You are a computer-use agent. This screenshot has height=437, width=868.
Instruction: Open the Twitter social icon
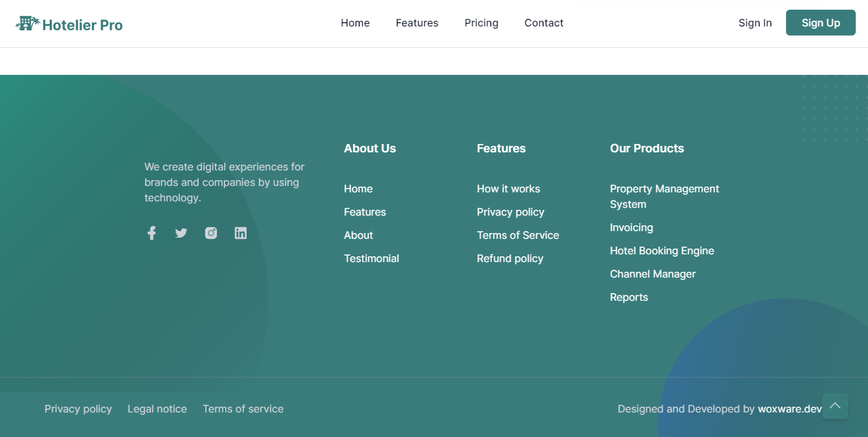coord(181,233)
